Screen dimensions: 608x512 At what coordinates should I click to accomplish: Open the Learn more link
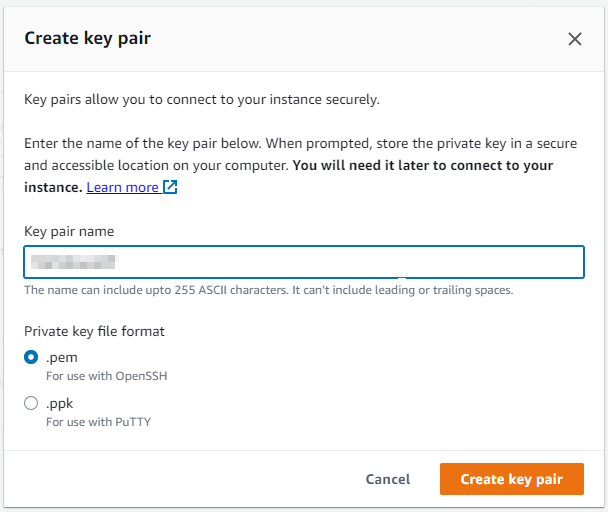122,187
